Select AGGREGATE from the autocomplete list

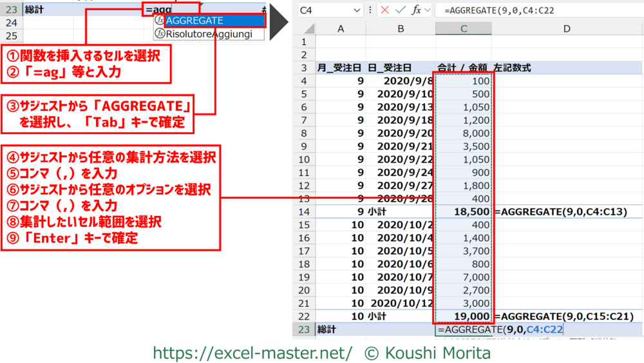194,21
